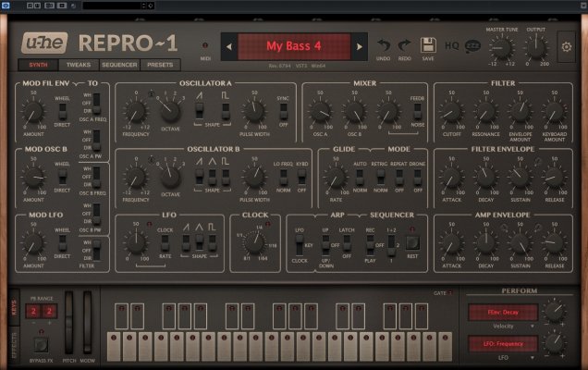Open the Tweaks tab
Screen dimensions: 588x370
pos(79,65)
